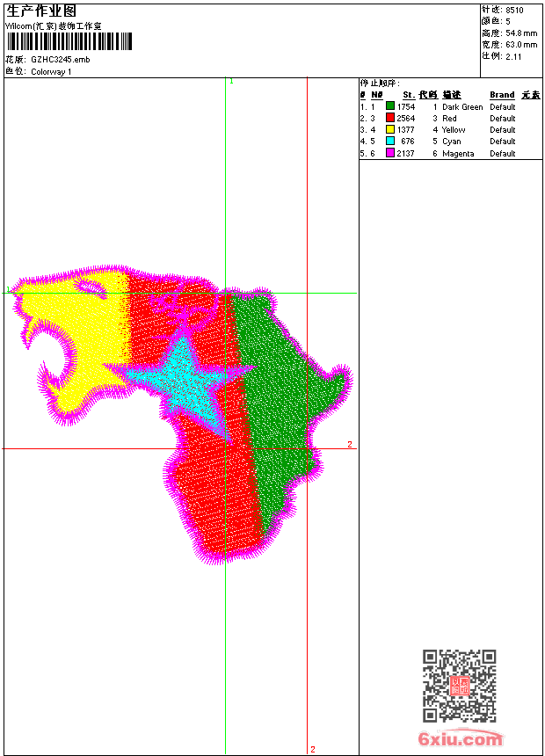
Task: Click the GZHC3245.emb file name
Action: click(x=61, y=59)
